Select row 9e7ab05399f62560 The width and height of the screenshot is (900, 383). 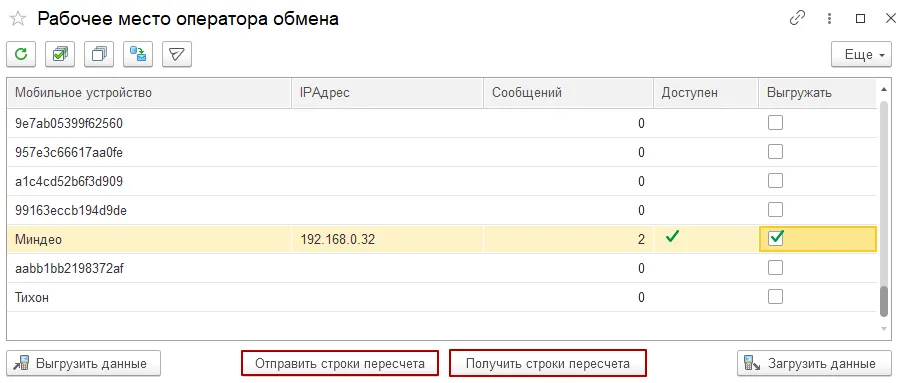442,123
